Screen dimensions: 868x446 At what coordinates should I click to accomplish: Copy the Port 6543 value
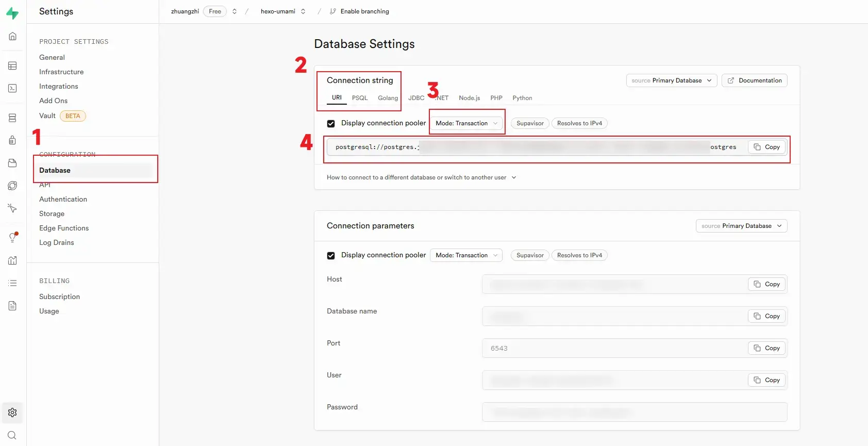tap(767, 348)
